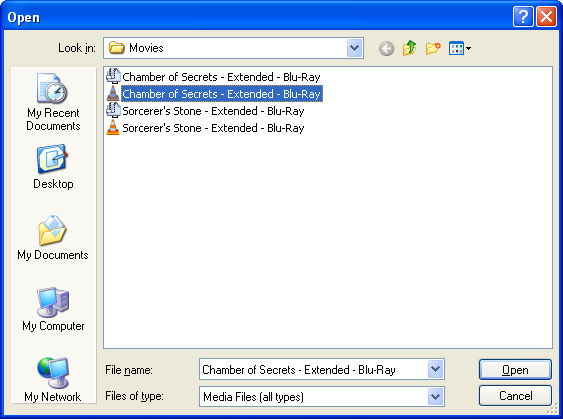Open My Network in the places bar
This screenshot has width=563, height=419.
tap(53, 380)
